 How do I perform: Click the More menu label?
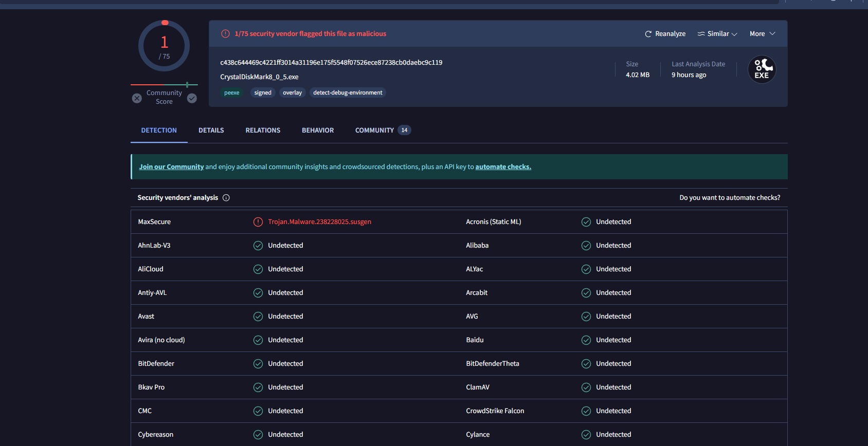point(757,34)
